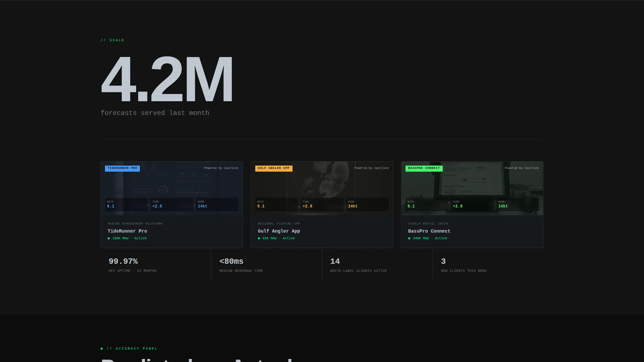Click Powered by Castline on BassPro card

coord(522,168)
